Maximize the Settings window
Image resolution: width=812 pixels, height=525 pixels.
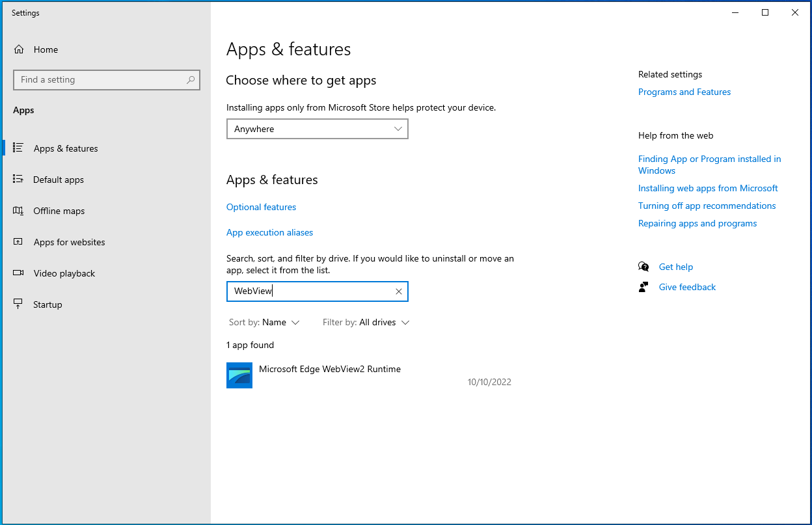[x=765, y=12]
